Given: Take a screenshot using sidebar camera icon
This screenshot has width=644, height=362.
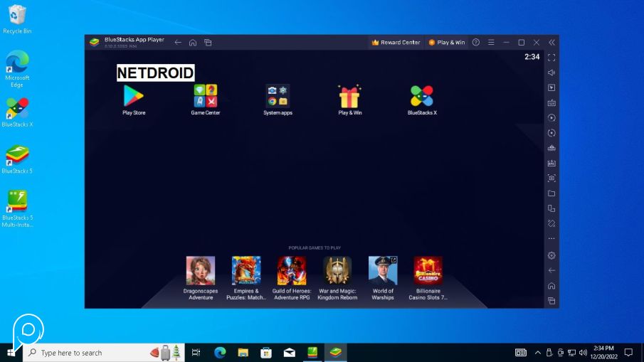Looking at the screenshot, I should [x=551, y=178].
